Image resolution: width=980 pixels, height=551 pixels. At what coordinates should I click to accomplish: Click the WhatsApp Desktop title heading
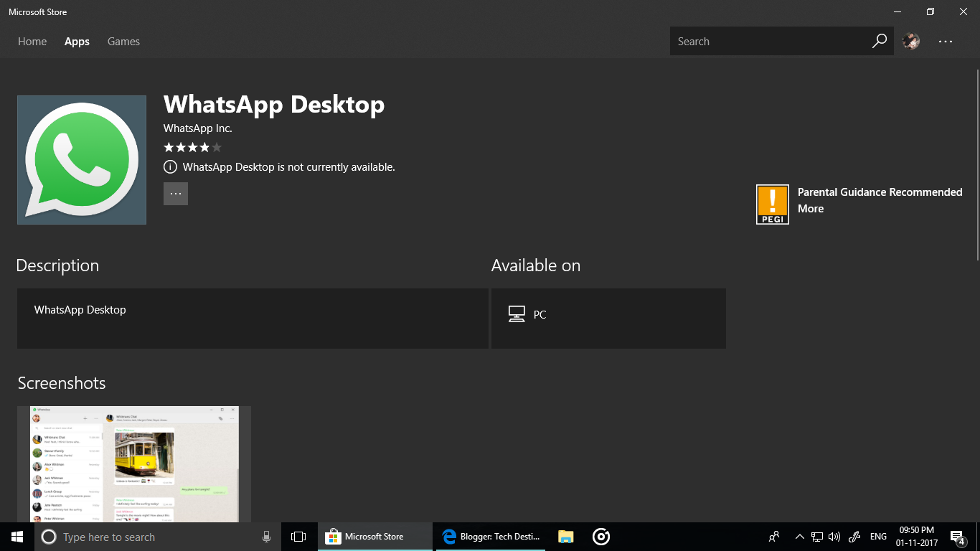[274, 105]
